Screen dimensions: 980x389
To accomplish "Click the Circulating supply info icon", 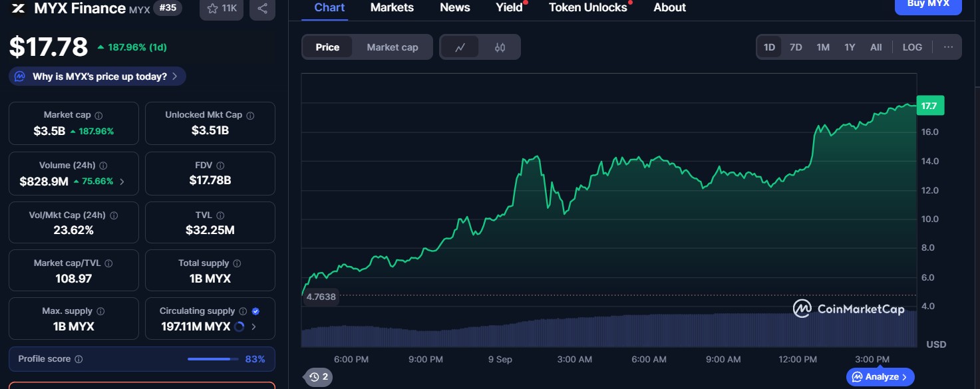I will [243, 311].
